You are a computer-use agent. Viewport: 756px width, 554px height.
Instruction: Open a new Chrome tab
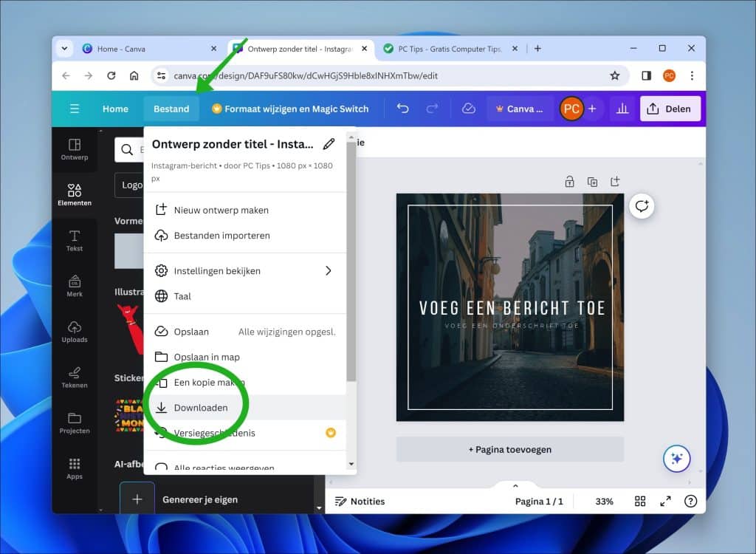pyautogui.click(x=537, y=48)
